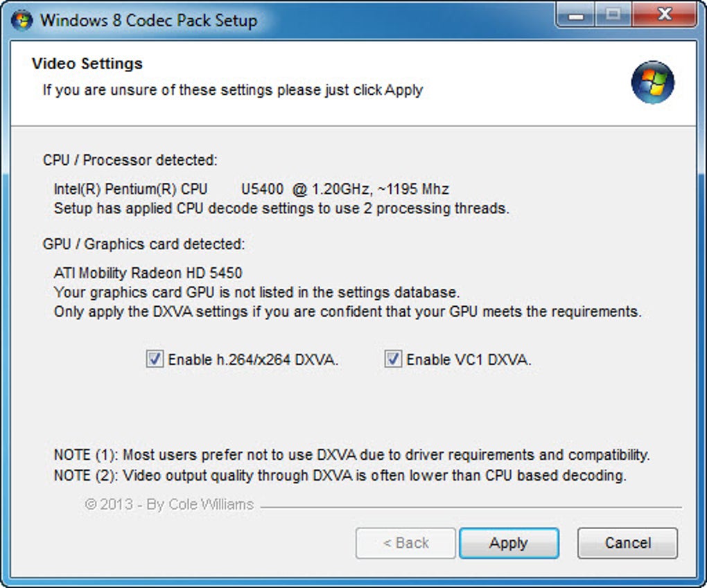This screenshot has width=707, height=588.
Task: Select the Intel Pentium CPU U5400 line
Action: (x=251, y=188)
